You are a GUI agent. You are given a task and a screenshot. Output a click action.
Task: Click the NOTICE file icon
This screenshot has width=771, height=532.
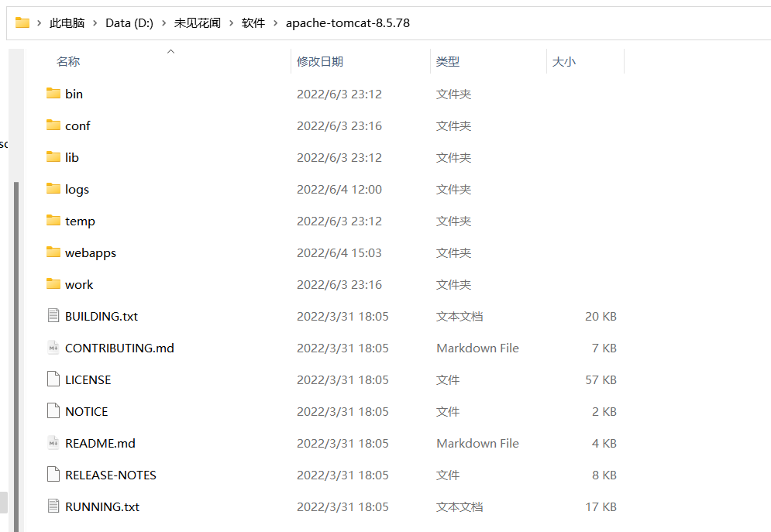pos(53,410)
